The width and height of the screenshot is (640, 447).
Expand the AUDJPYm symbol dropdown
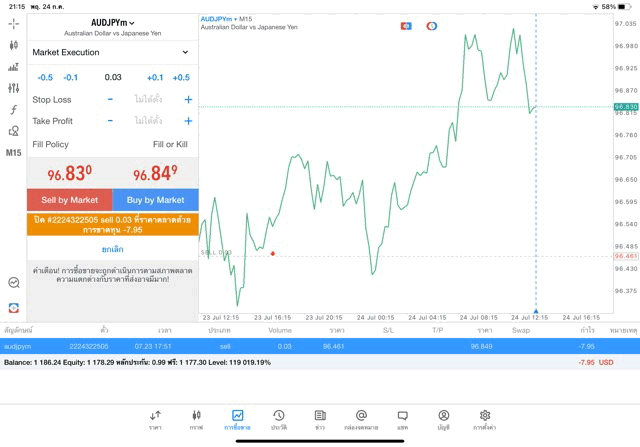pos(112,23)
